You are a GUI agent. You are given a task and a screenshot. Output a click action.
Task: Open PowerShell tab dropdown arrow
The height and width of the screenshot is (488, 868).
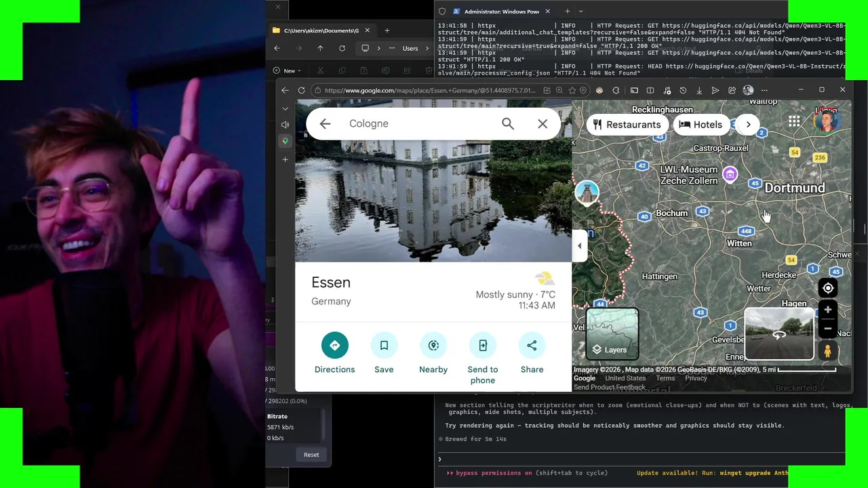point(580,11)
